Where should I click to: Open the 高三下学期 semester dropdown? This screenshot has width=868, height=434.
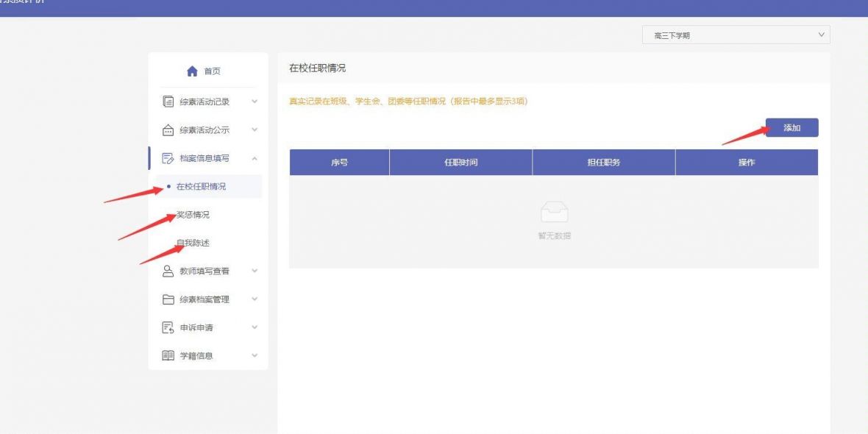[733, 34]
